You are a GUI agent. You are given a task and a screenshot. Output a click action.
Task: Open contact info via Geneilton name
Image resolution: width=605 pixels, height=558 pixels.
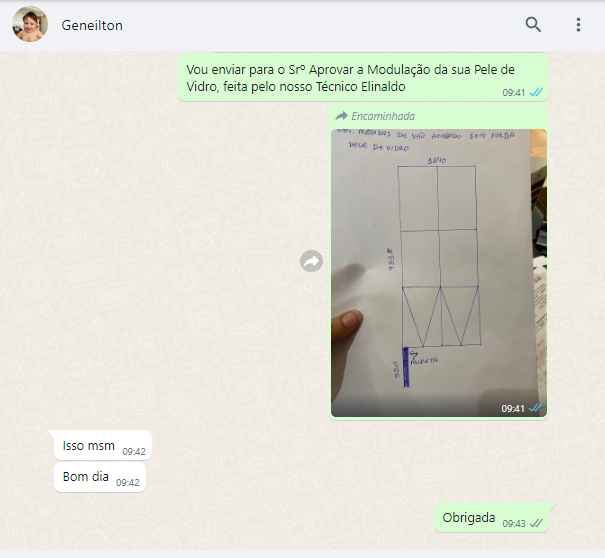coord(92,25)
